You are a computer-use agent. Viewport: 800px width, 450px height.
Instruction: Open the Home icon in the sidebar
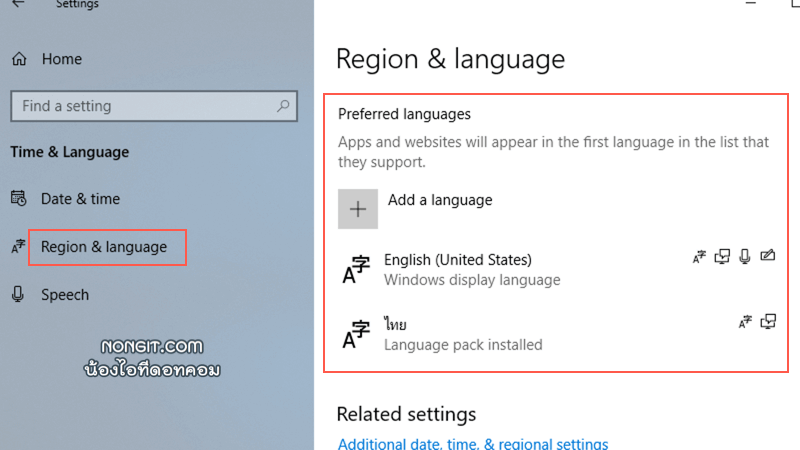point(19,59)
